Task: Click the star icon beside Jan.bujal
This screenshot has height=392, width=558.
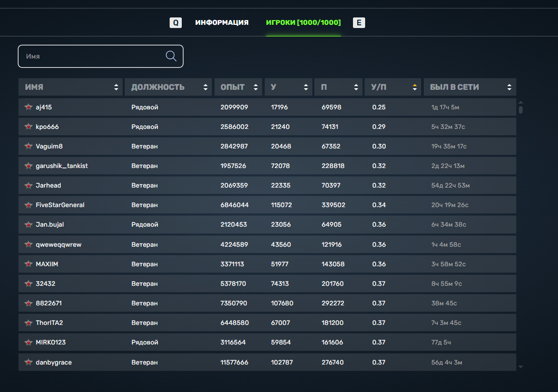Action: coord(29,224)
